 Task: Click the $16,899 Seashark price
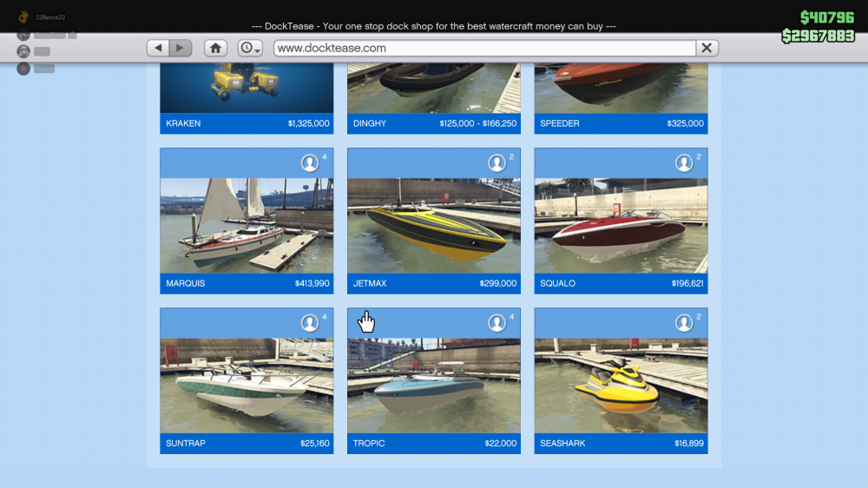tap(689, 444)
